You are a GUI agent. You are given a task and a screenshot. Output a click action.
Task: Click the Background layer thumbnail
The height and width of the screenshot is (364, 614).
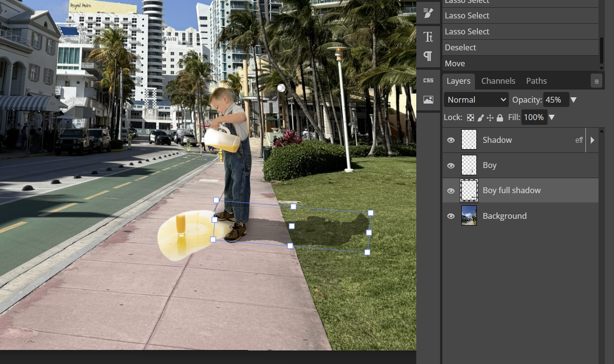(469, 215)
